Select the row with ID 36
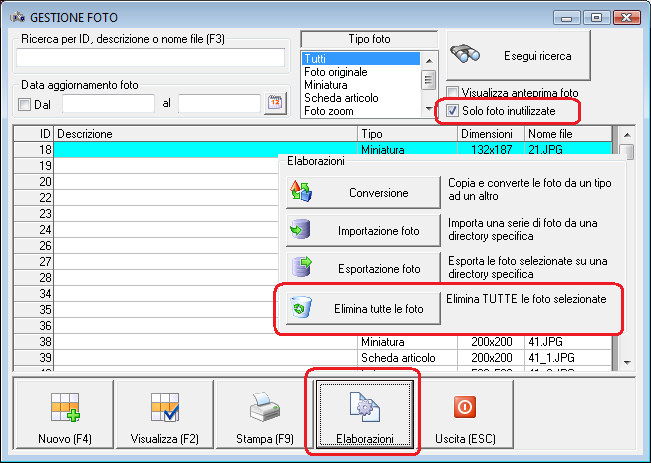Screen dimensions: 651x463 tap(146, 326)
